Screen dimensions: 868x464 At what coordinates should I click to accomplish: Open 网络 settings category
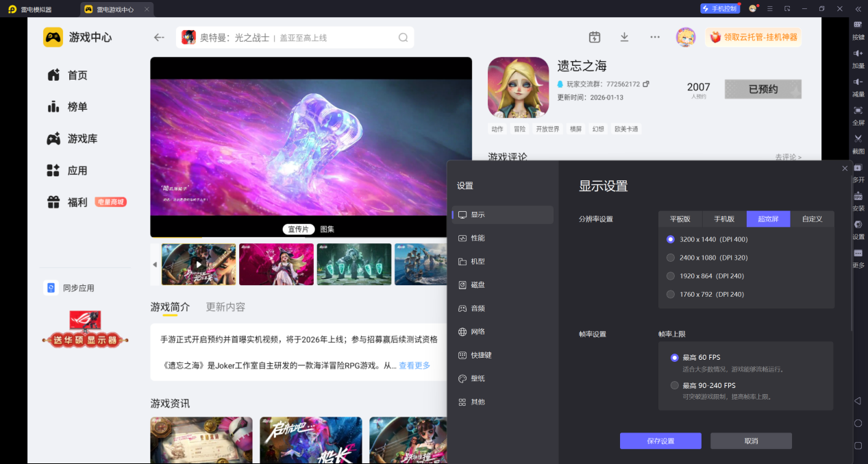pos(503,332)
